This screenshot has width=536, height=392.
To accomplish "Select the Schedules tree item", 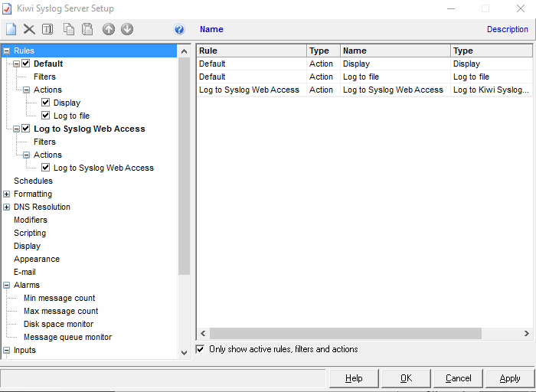I will (33, 181).
